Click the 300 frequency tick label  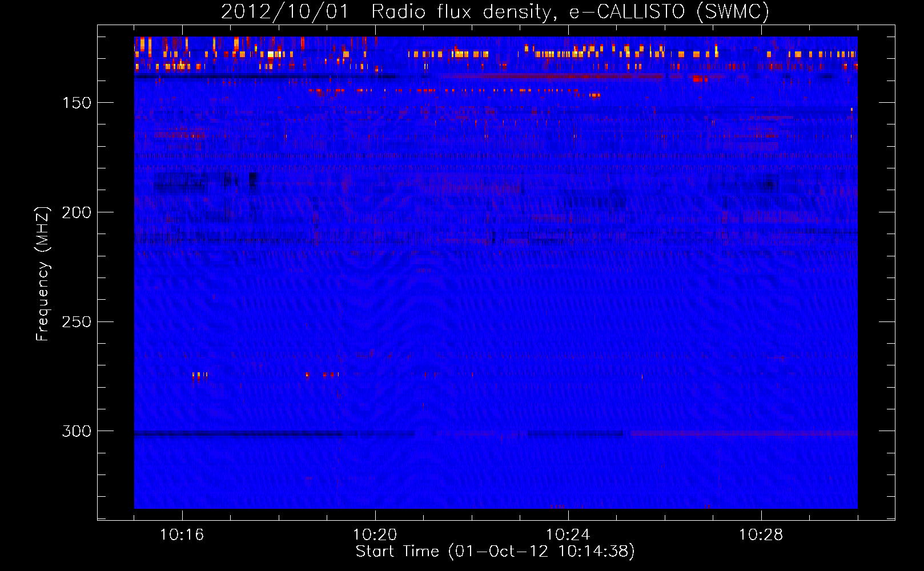click(x=77, y=431)
